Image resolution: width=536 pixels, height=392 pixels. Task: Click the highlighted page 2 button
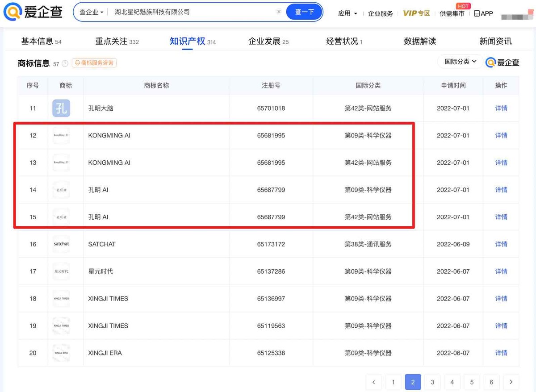413,382
